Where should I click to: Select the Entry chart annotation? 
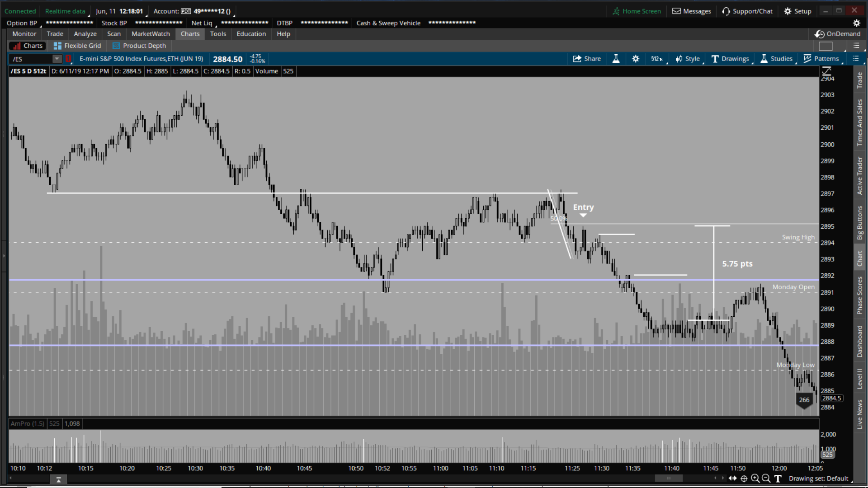tap(583, 207)
